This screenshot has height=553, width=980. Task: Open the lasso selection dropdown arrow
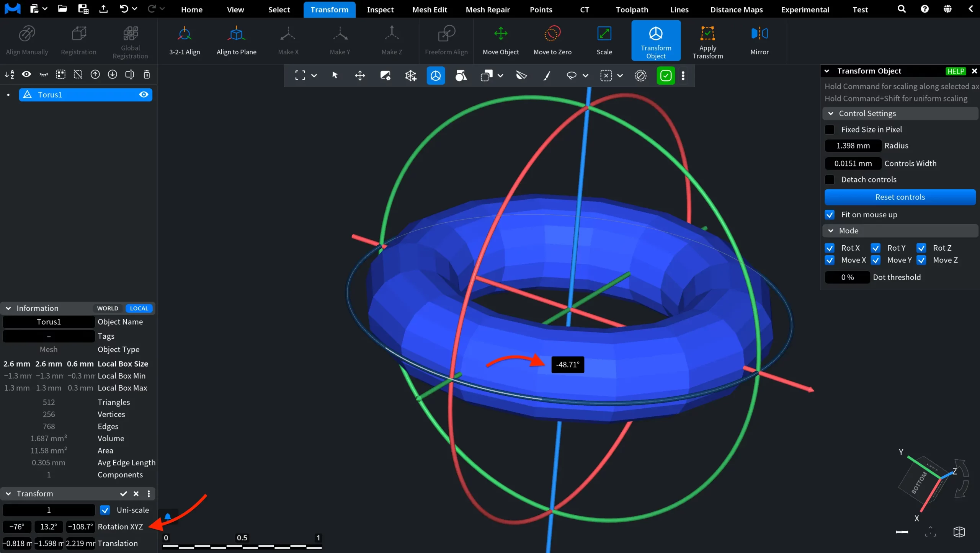point(585,75)
